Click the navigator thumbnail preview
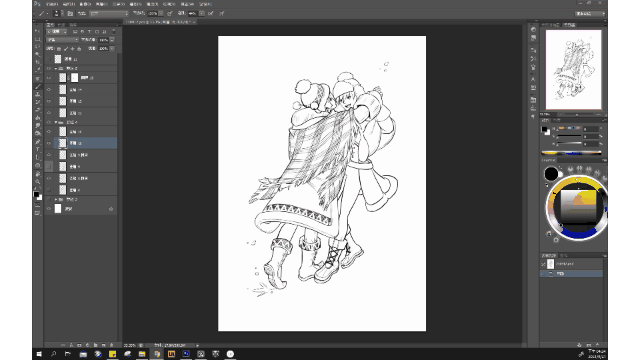This screenshot has width=640, height=360. pos(573,69)
